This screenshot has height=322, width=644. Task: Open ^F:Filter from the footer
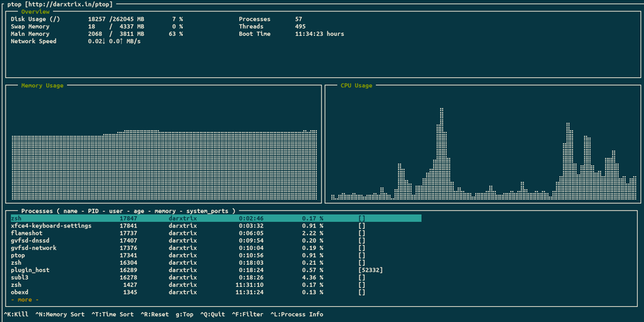pyautogui.click(x=248, y=314)
